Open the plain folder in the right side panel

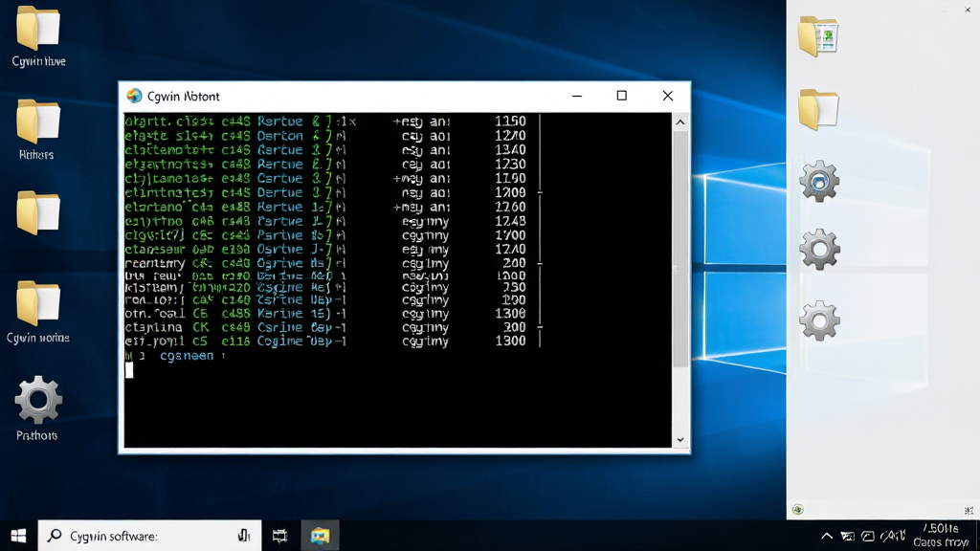(818, 109)
